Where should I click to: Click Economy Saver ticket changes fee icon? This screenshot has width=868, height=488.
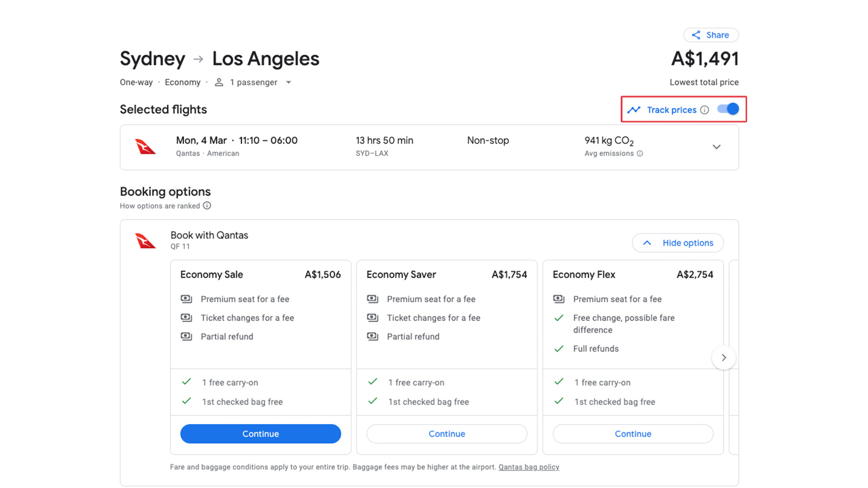(x=372, y=318)
